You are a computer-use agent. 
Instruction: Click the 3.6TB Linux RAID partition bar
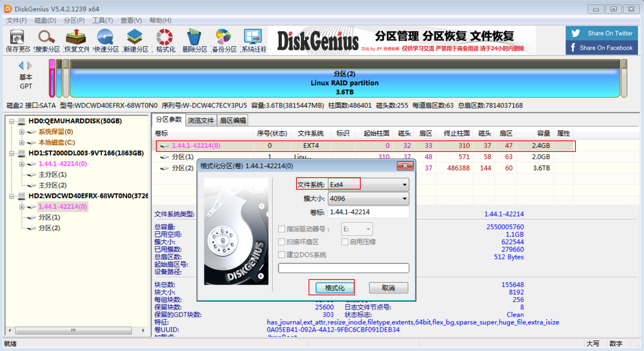pyautogui.click(x=344, y=83)
